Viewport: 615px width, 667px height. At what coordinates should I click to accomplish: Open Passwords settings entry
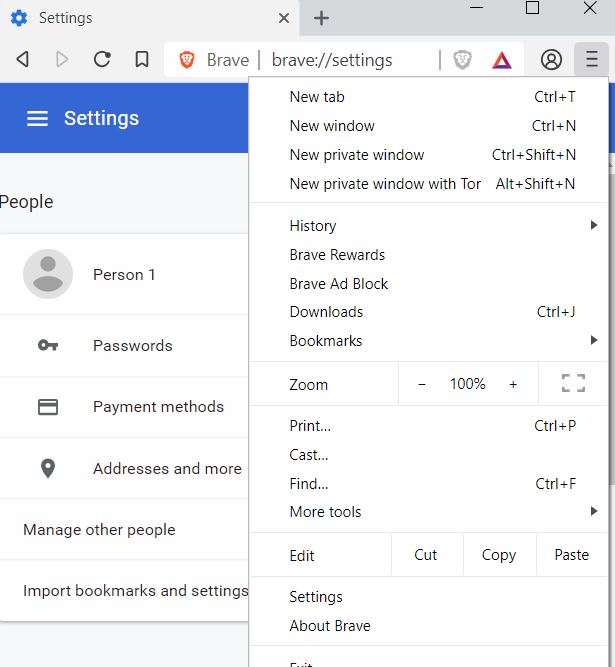pyautogui.click(x=132, y=346)
